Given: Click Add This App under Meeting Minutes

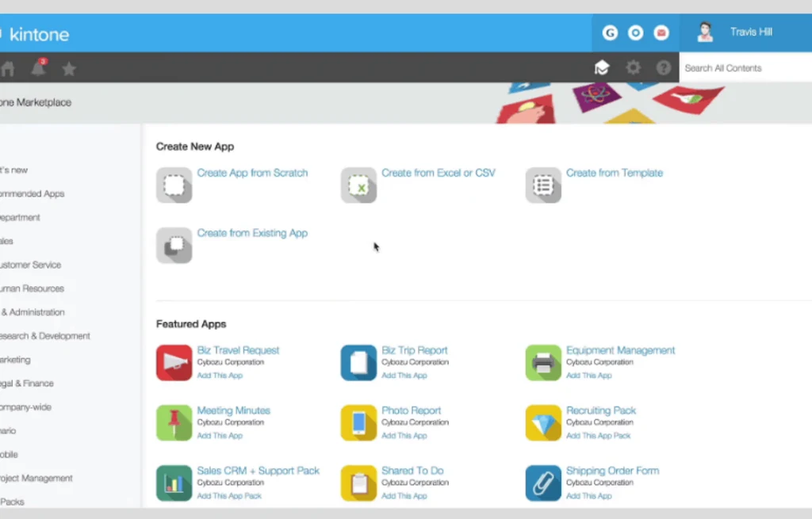Looking at the screenshot, I should pyautogui.click(x=220, y=436).
